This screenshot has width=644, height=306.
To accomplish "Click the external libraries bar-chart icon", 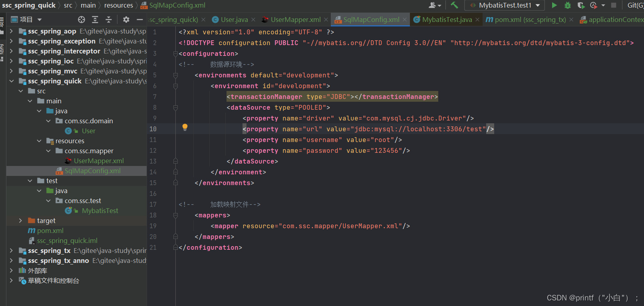I will [22, 270].
